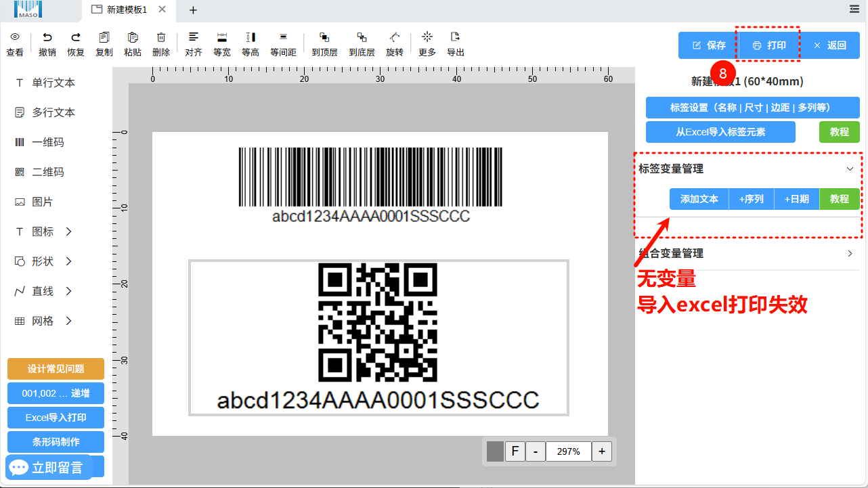
Task: Click the 新建模板1 (60*40mm) title
Action: [x=747, y=81]
